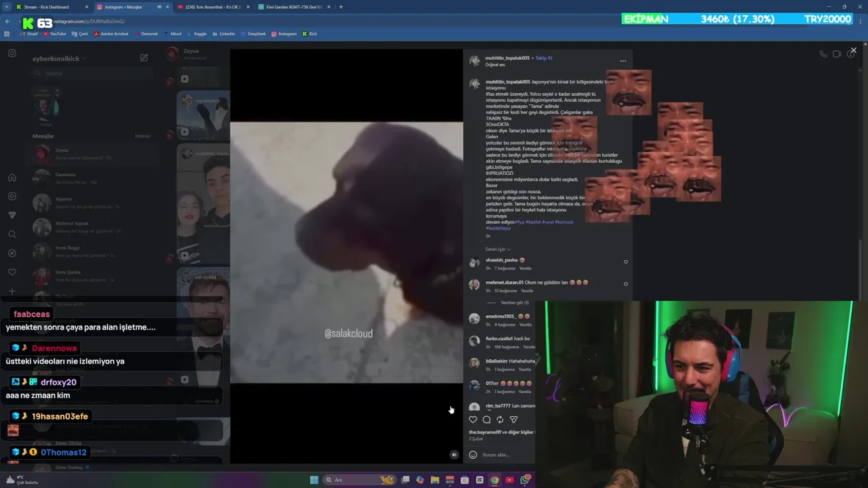Open Kick bookmark
This screenshot has height=488, width=868.
coord(309,34)
